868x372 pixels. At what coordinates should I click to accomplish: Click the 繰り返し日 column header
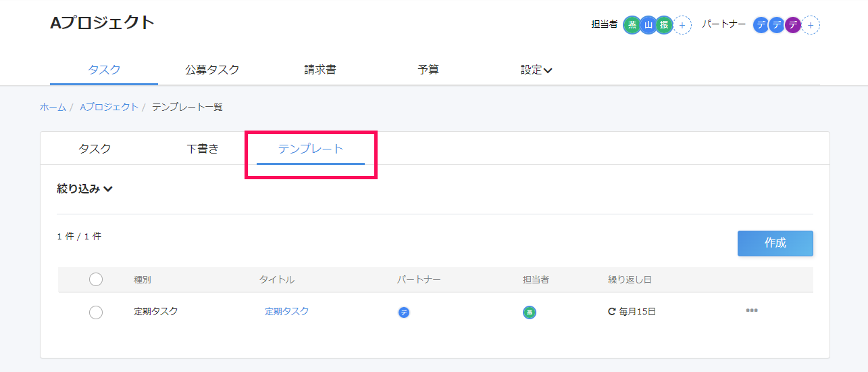pos(630,279)
